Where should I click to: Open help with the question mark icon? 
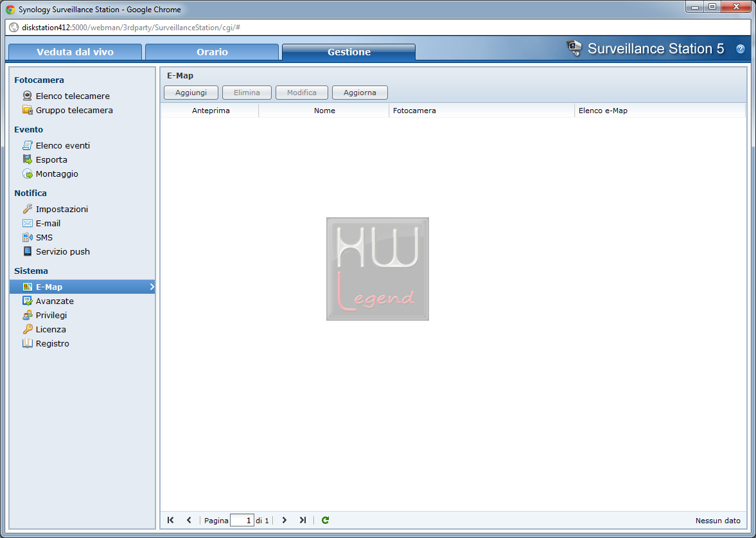coord(741,49)
